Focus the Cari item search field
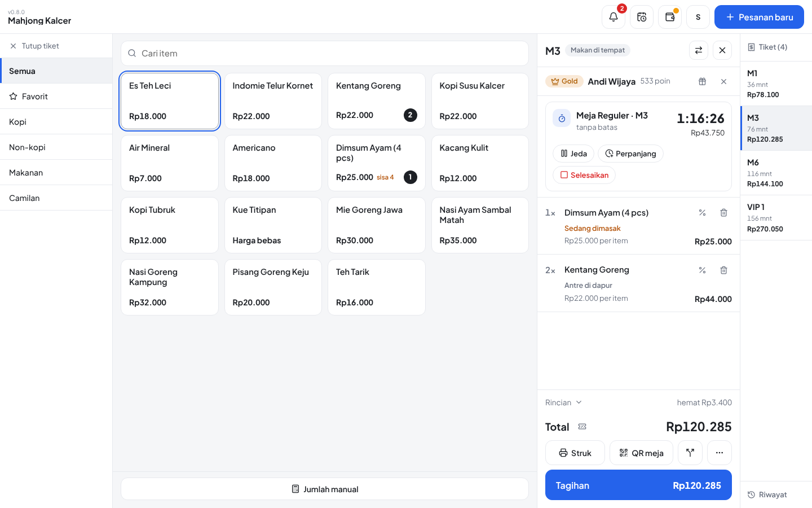The height and width of the screenshot is (508, 812). coord(325,53)
